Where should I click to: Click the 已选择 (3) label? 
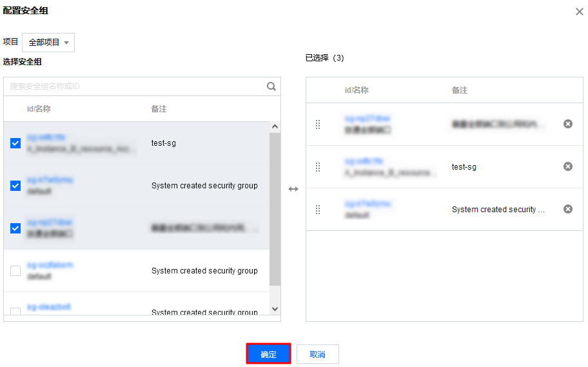(x=324, y=58)
